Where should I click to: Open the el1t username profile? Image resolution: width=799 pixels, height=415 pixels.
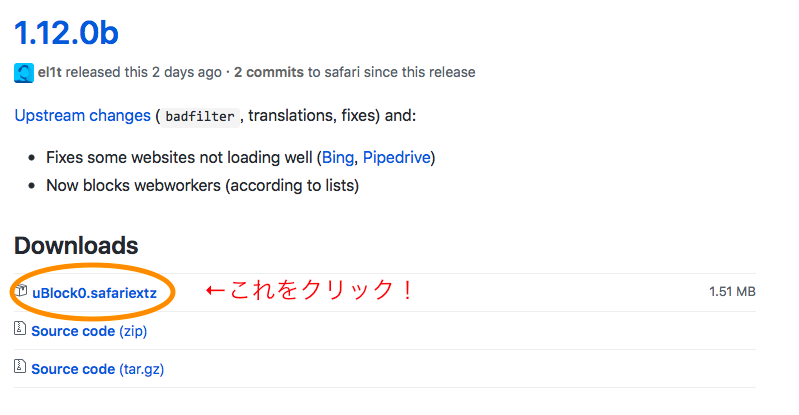coord(49,72)
